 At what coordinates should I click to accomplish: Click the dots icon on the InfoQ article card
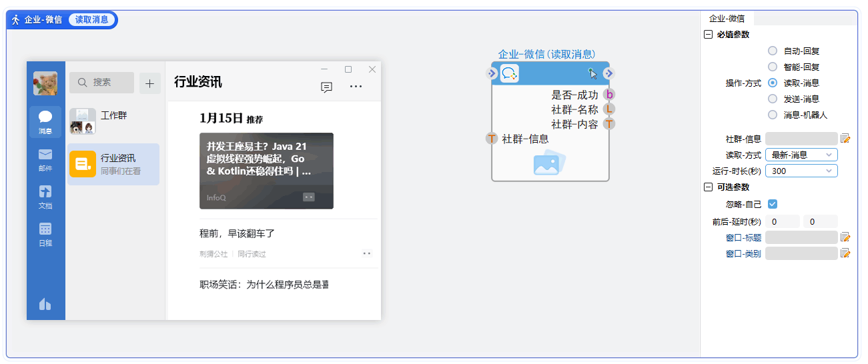coord(308,197)
